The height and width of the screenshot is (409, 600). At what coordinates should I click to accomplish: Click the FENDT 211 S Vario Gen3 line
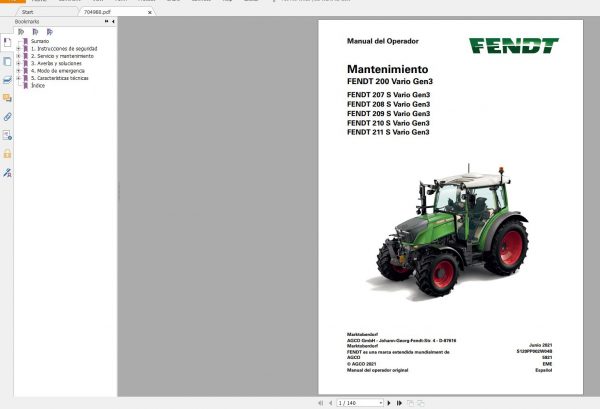pos(388,132)
